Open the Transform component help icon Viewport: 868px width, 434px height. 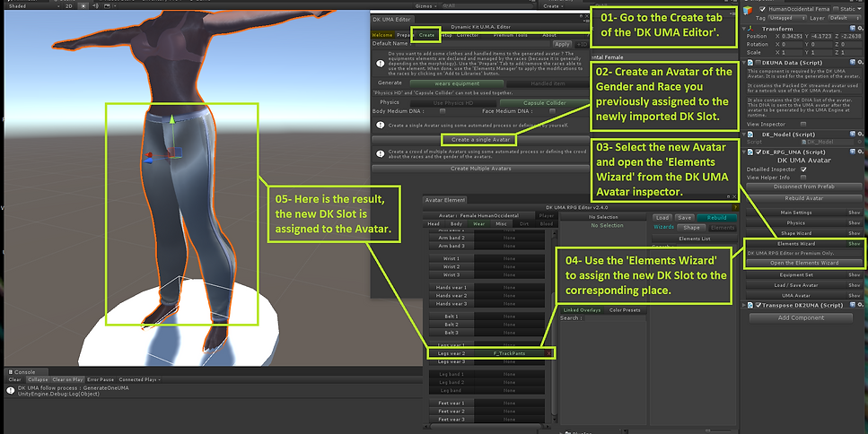click(853, 29)
